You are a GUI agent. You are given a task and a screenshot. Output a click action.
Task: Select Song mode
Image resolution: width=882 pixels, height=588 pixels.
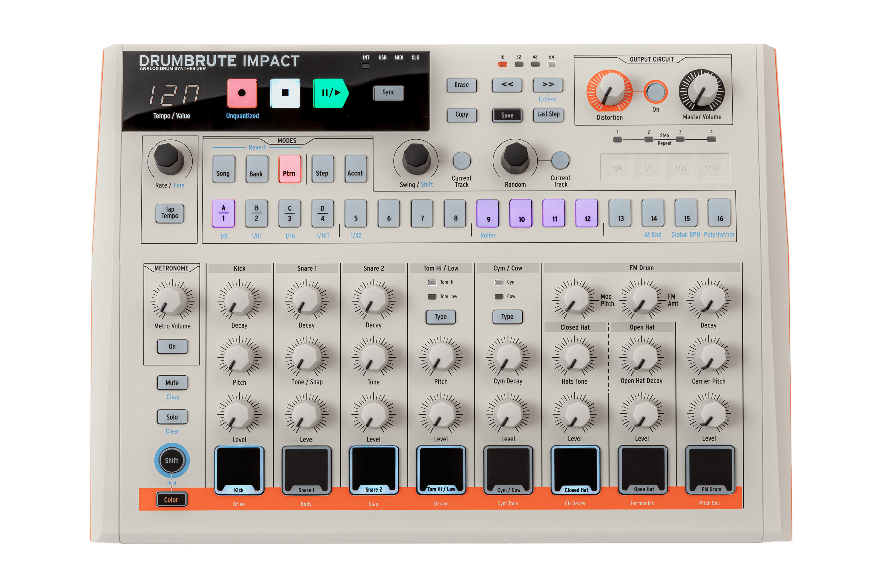pos(223,169)
